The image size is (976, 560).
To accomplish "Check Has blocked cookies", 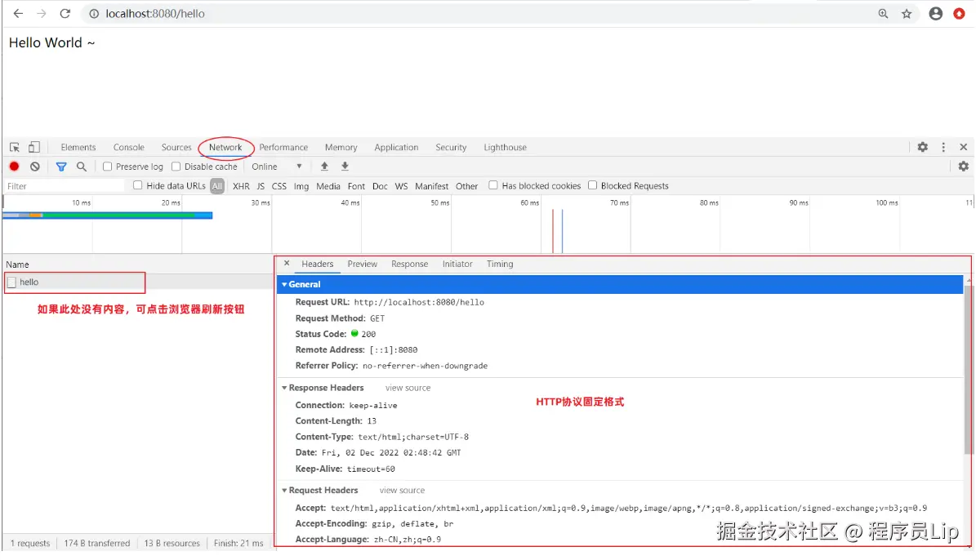I will [x=493, y=184].
